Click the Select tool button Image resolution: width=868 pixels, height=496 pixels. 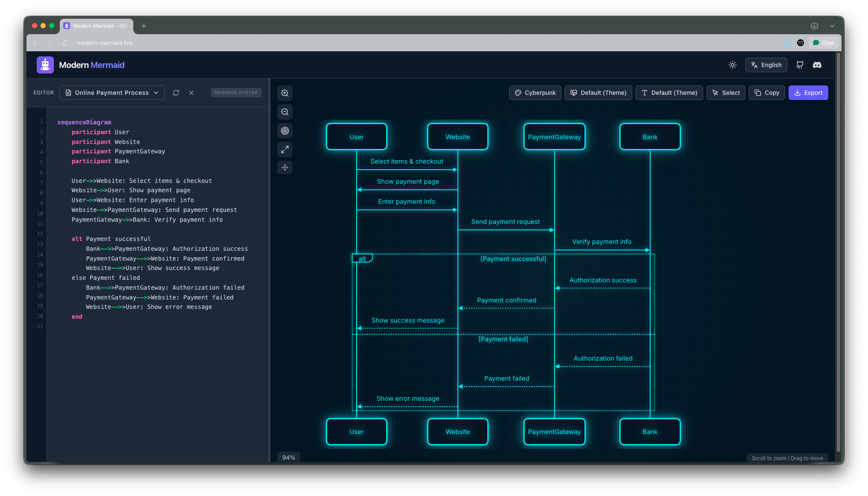coord(726,93)
